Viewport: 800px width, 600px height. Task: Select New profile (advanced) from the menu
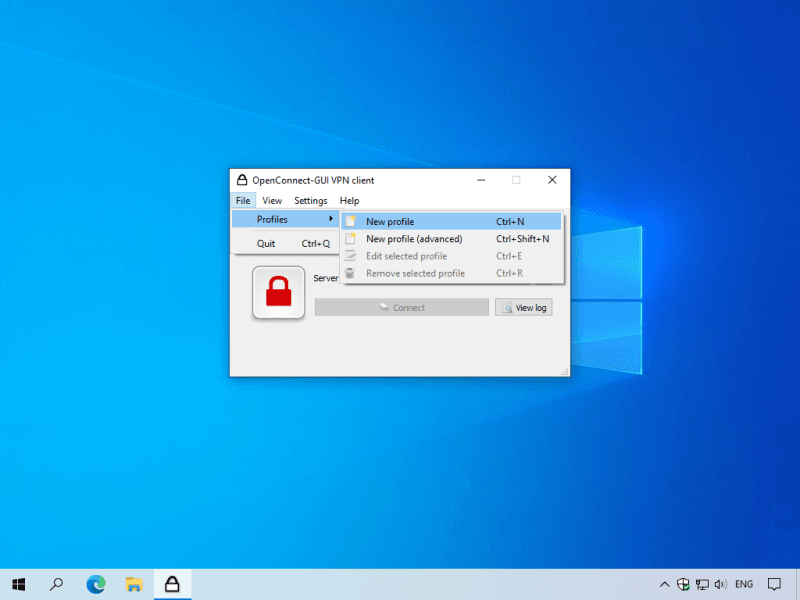[x=414, y=239]
